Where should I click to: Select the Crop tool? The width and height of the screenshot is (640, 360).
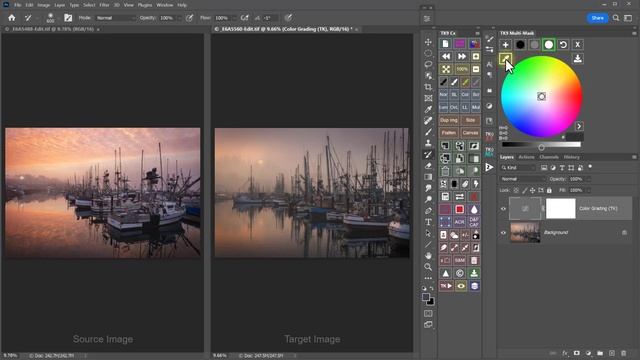(428, 87)
